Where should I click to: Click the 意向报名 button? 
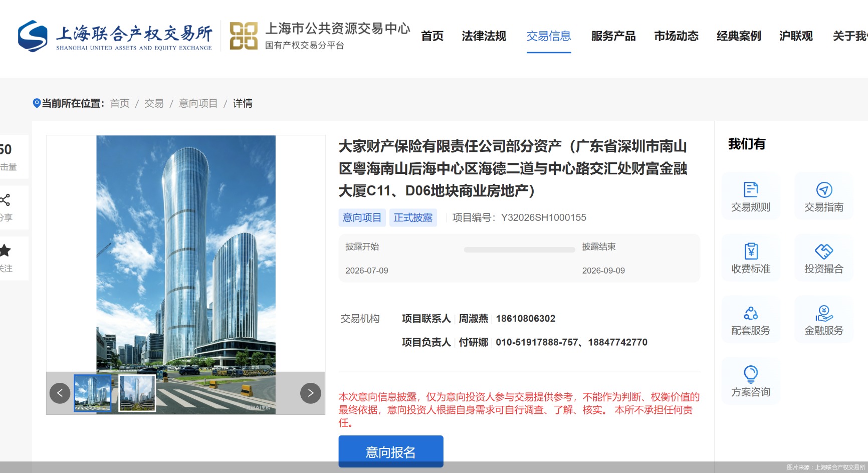(x=391, y=451)
